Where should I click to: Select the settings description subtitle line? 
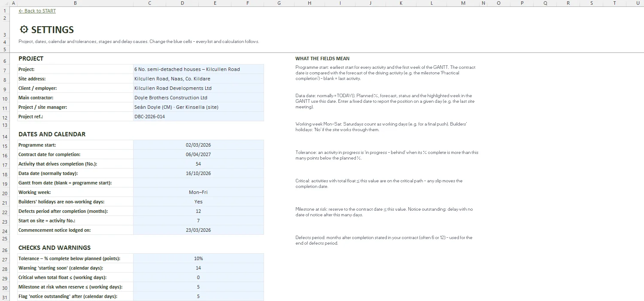click(x=139, y=42)
